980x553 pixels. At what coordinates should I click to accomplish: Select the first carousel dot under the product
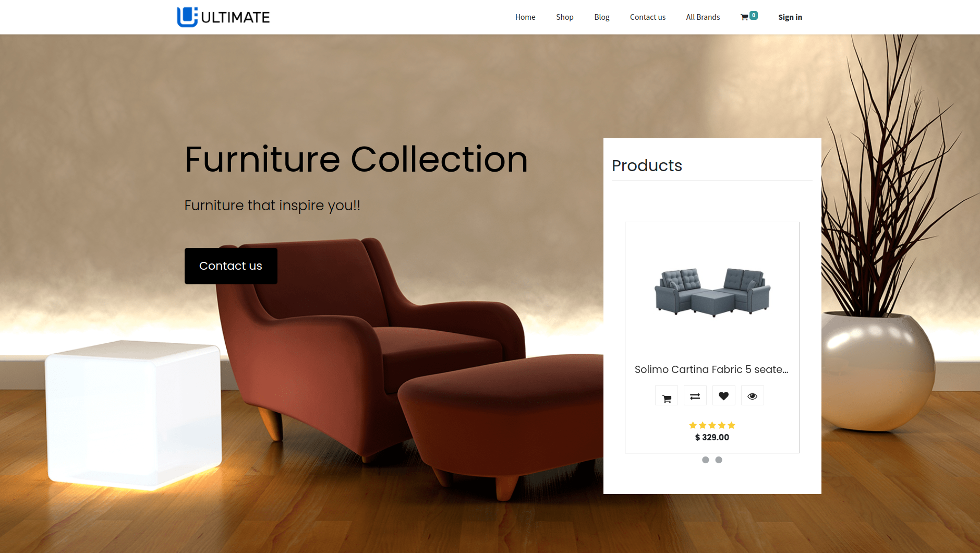coord(706,460)
